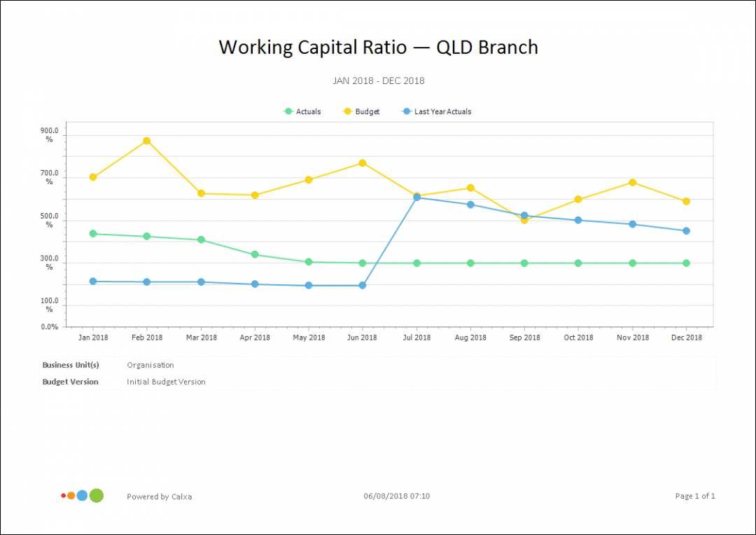This screenshot has height=535, width=756.
Task: Click the Last Year Actuals legend marker
Action: pyautogui.click(x=407, y=111)
